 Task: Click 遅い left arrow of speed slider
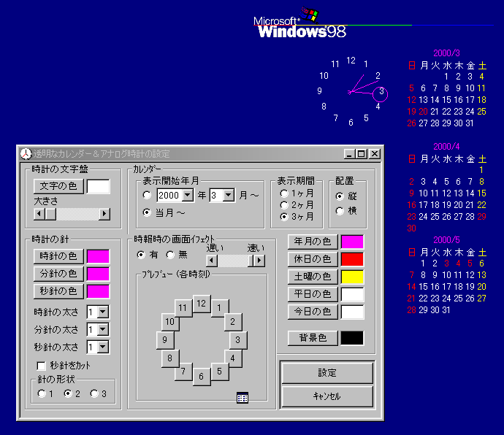pos(212,261)
